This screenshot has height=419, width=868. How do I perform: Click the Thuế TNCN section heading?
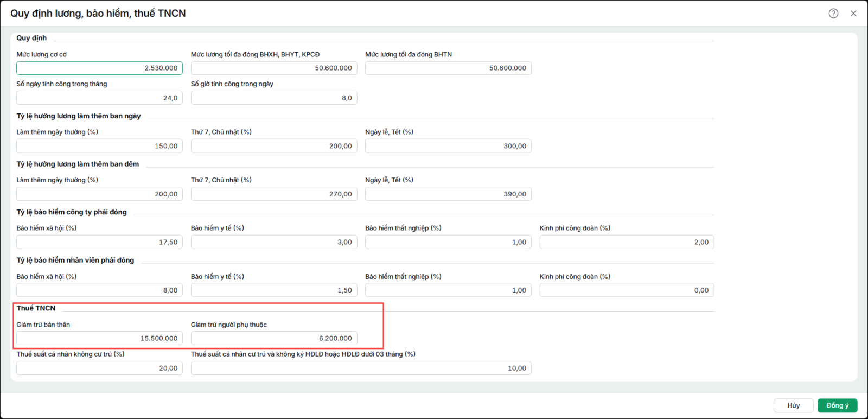(36, 308)
